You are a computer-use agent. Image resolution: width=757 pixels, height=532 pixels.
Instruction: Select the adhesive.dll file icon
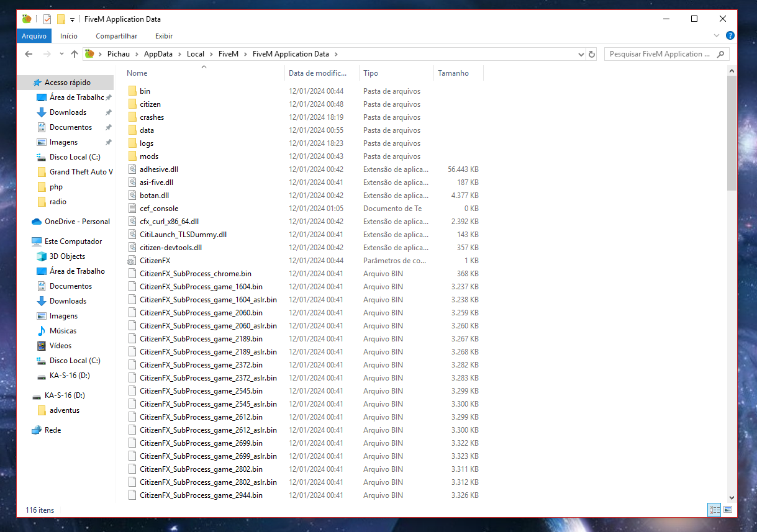tap(132, 169)
